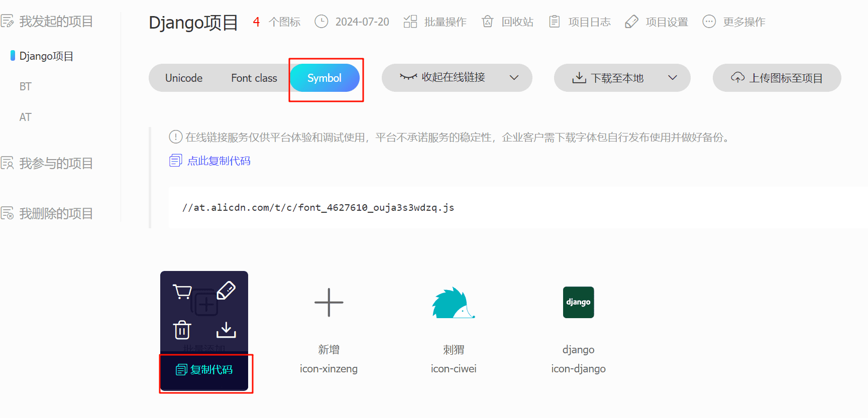Open 项目设置 in the project toolbar

pos(667,22)
